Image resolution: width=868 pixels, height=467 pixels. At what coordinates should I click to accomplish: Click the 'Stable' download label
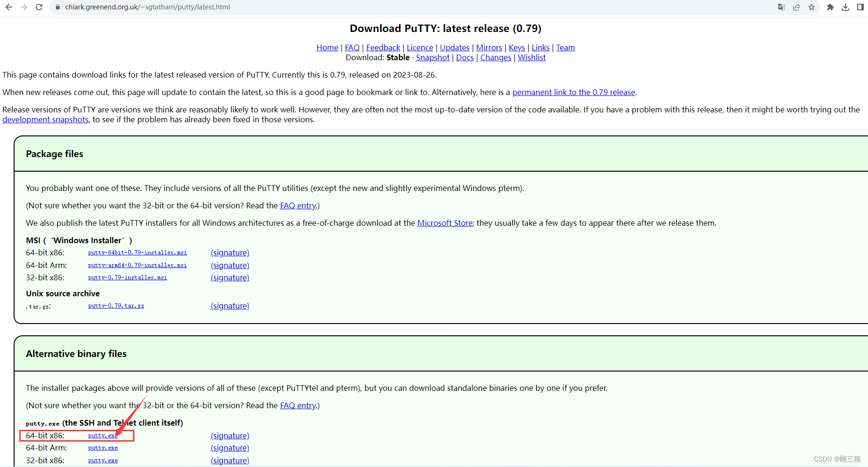[398, 57]
